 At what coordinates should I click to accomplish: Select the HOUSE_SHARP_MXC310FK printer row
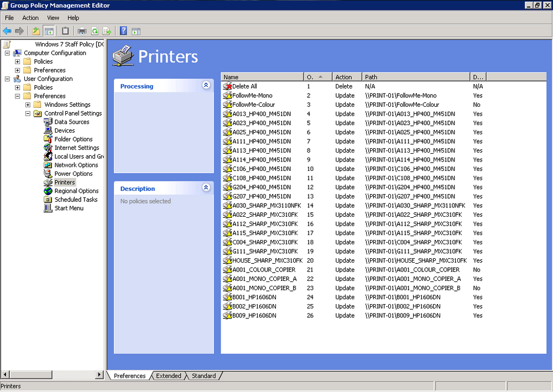click(353, 260)
